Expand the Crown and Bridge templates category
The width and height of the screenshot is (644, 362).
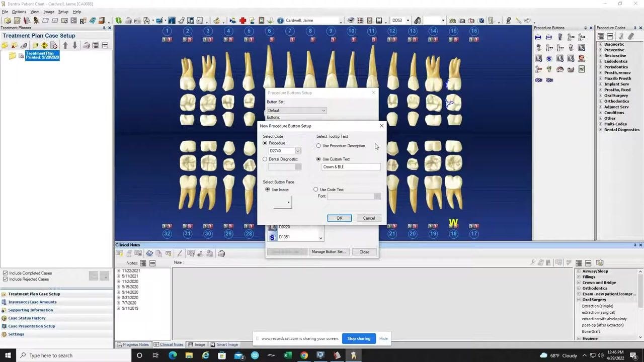tap(579, 283)
